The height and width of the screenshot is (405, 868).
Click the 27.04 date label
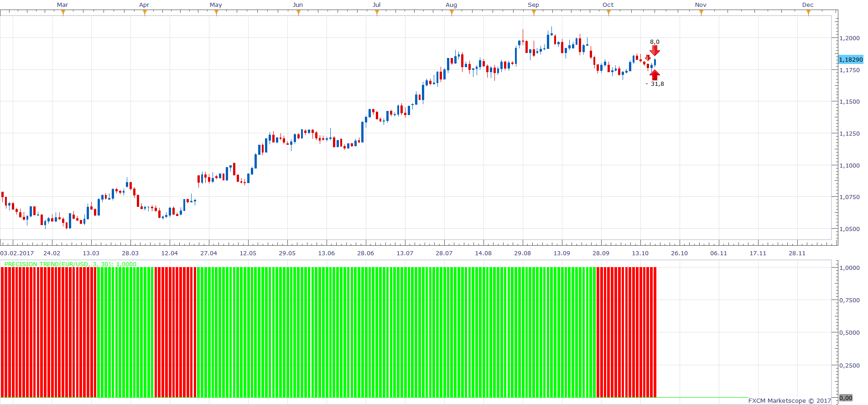[208, 253]
